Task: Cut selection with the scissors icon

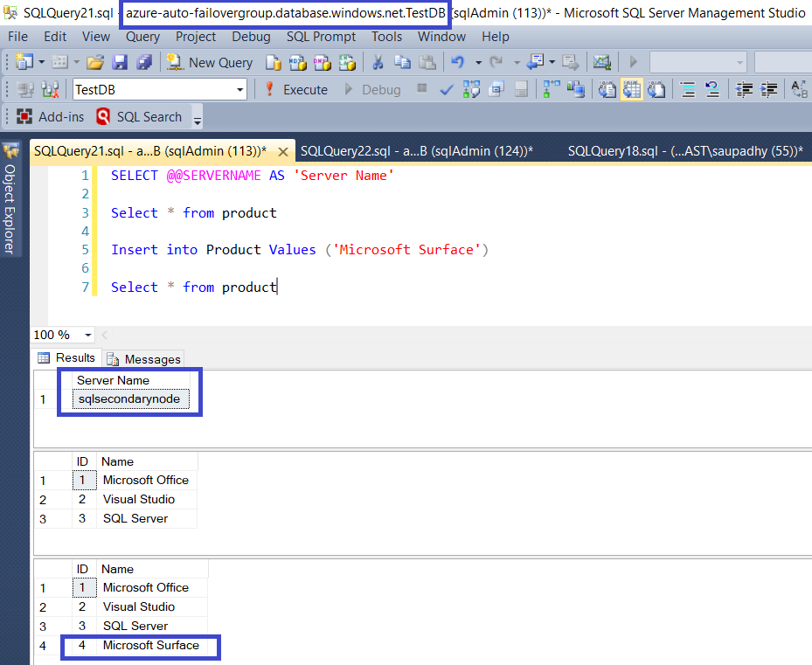Action: pyautogui.click(x=378, y=62)
